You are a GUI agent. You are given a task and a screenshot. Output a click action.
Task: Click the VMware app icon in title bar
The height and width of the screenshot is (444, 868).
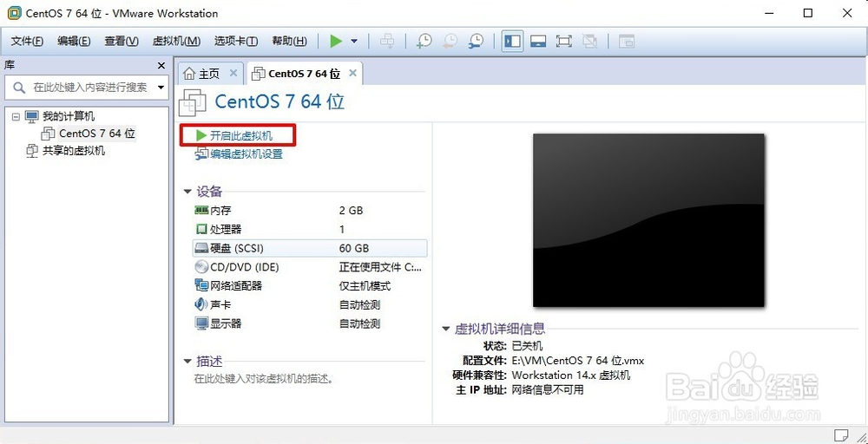click(15, 13)
